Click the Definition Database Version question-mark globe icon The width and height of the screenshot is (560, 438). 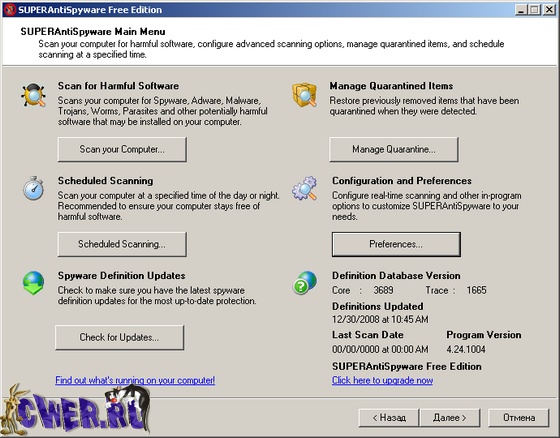tap(305, 283)
